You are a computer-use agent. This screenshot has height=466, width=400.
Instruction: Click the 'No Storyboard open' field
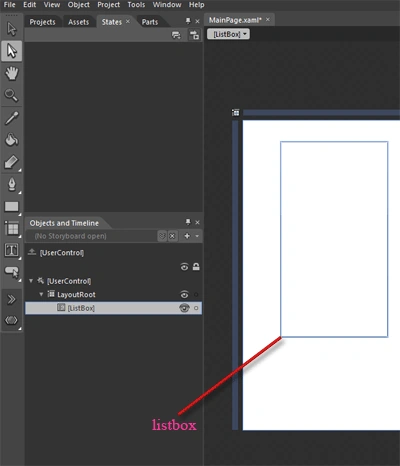pos(91,236)
